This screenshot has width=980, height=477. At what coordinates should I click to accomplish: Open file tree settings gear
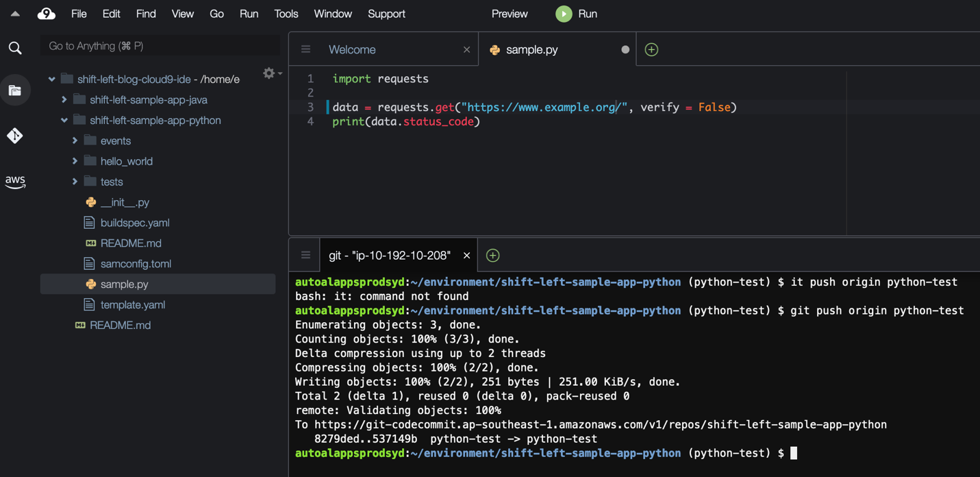pyautogui.click(x=270, y=73)
